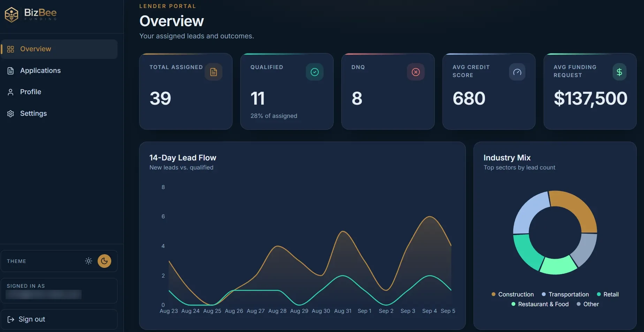The height and width of the screenshot is (332, 644).
Task: Click the Total Assigned document icon
Action: (x=213, y=72)
